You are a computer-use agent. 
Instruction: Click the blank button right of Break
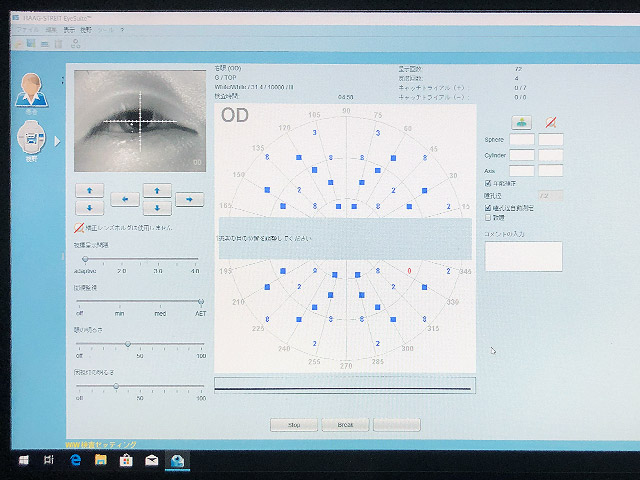pos(397,425)
